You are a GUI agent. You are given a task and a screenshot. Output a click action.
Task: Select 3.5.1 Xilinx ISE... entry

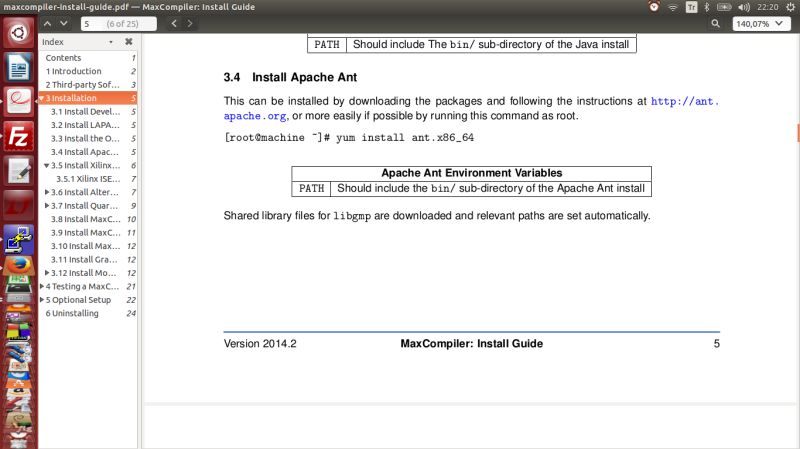click(x=88, y=179)
